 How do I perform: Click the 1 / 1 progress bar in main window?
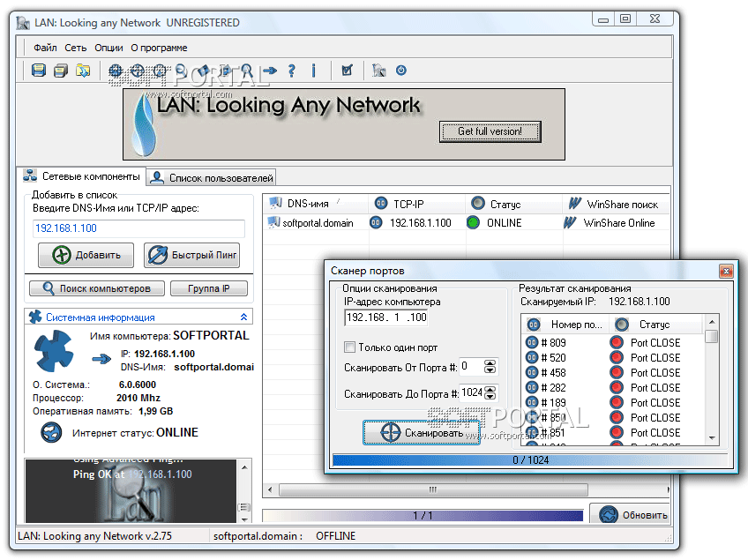tap(423, 515)
